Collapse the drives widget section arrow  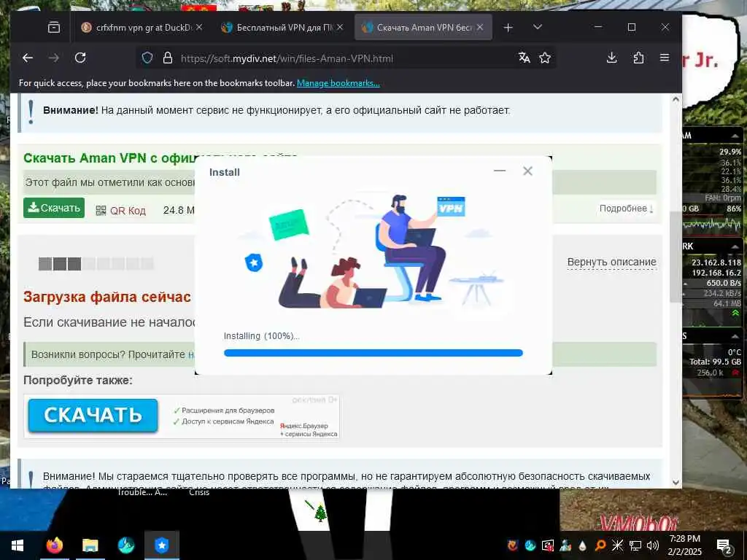coord(735,336)
